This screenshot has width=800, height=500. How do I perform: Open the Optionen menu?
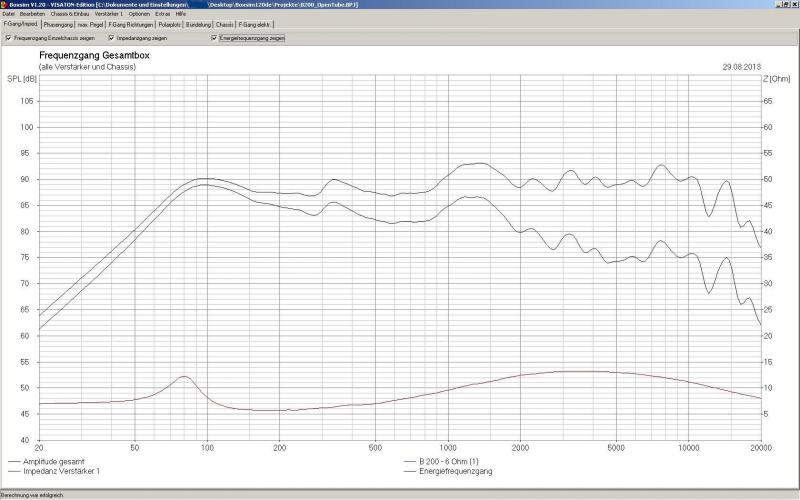pos(139,14)
